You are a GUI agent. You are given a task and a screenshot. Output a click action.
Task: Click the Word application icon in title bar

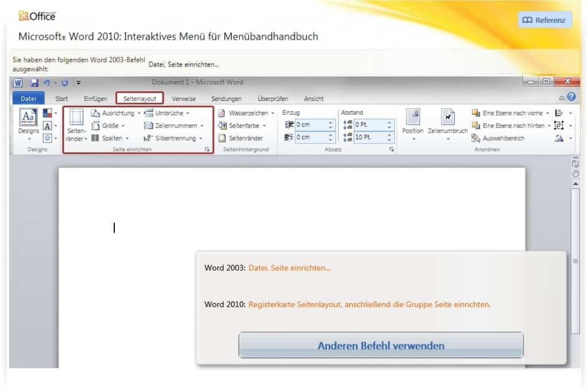click(18, 83)
